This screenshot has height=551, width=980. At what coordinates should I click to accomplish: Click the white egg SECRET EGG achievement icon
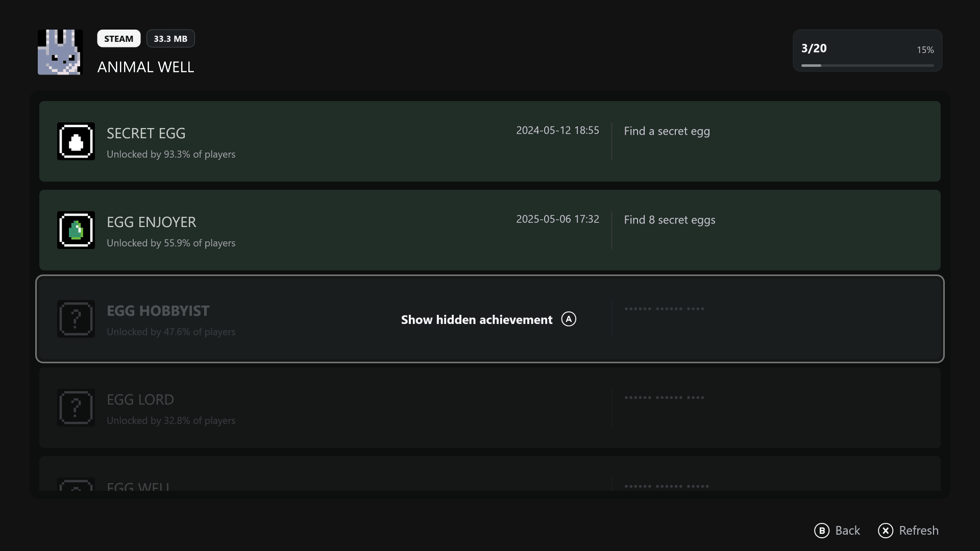point(76,141)
